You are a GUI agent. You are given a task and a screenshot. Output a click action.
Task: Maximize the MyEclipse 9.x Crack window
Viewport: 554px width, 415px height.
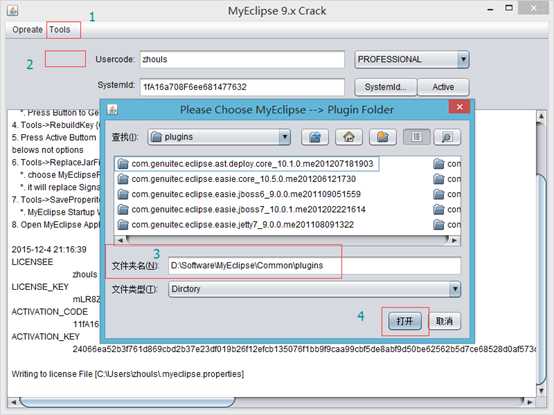click(509, 8)
